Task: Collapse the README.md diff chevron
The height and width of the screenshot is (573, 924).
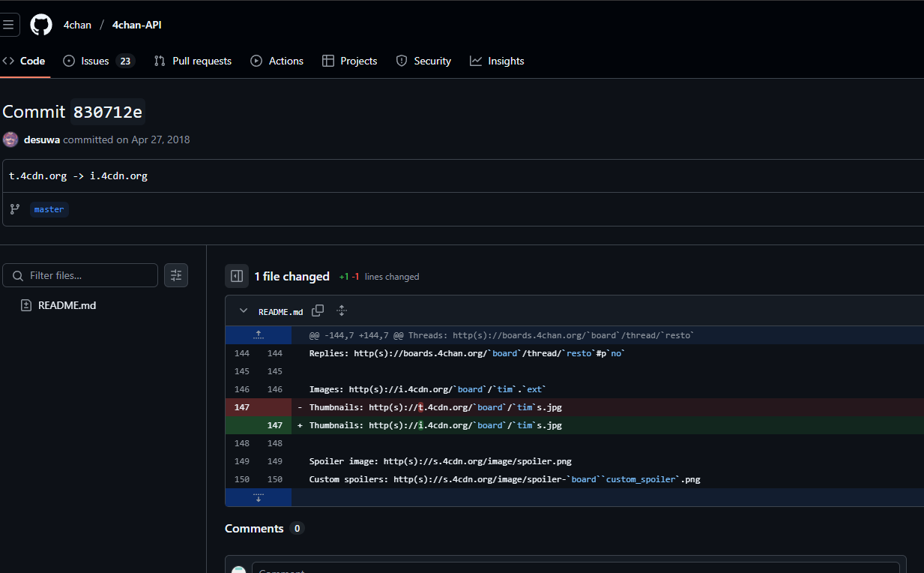Action: (x=243, y=310)
